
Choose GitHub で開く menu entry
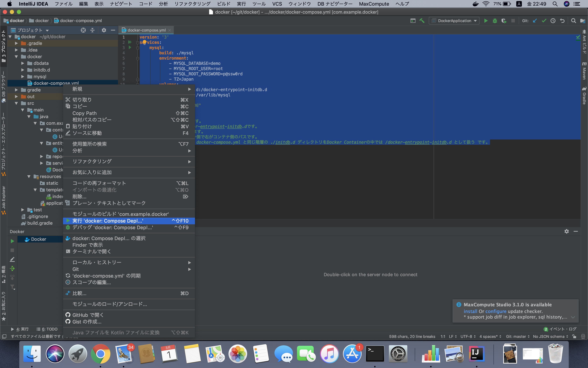129,315
